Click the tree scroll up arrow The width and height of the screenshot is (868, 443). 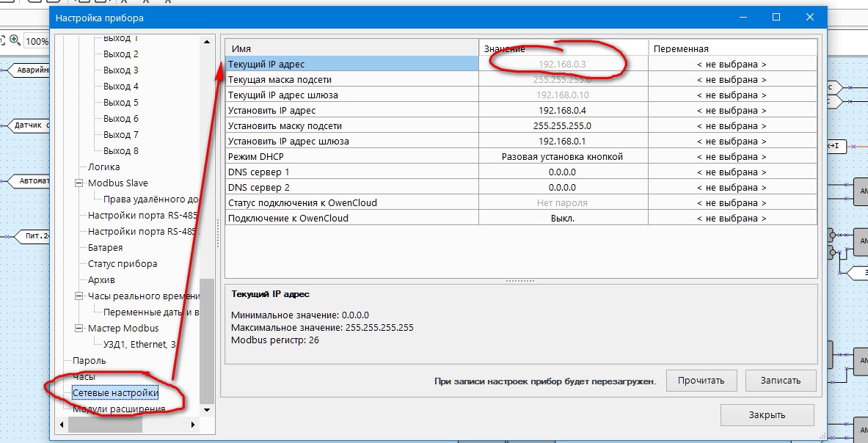(206, 42)
